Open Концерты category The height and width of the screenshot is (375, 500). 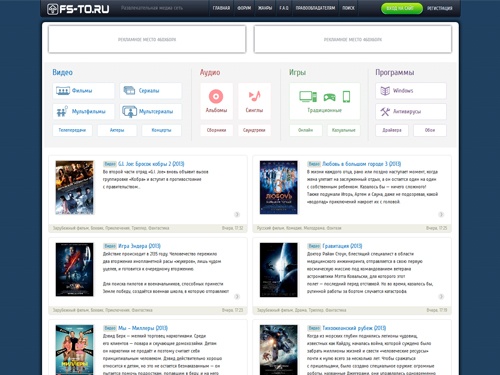pyautogui.click(x=162, y=130)
